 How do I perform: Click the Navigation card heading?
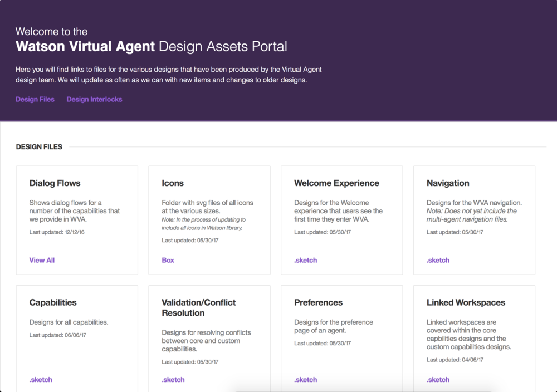tap(448, 183)
